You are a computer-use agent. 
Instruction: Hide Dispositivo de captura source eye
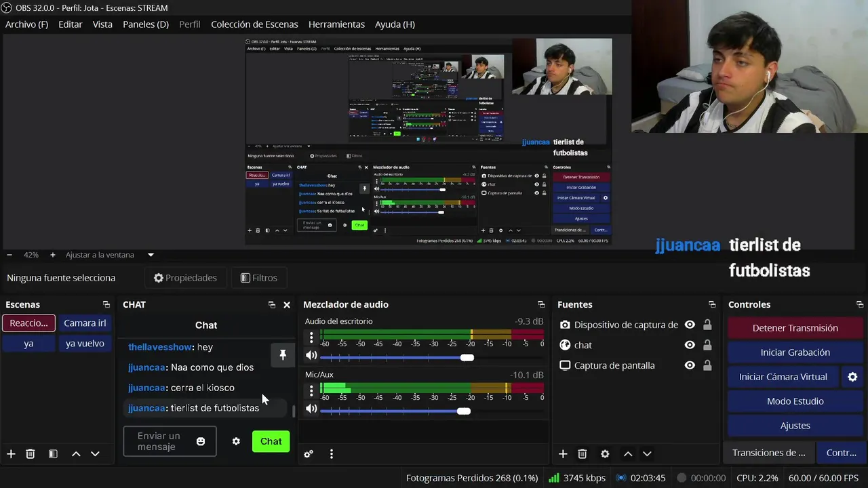[x=690, y=325]
